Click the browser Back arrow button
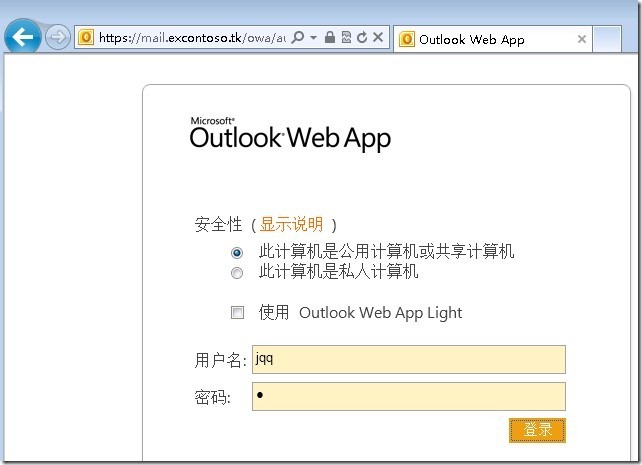 [x=22, y=38]
